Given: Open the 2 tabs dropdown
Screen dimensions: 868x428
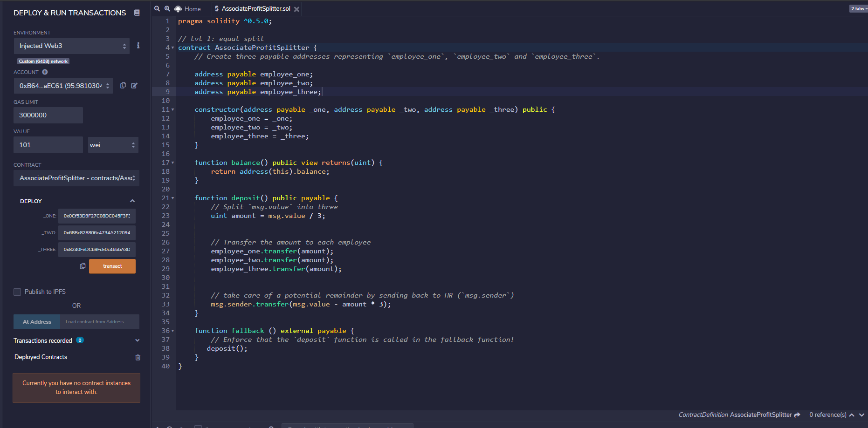Looking at the screenshot, I should click(859, 9).
